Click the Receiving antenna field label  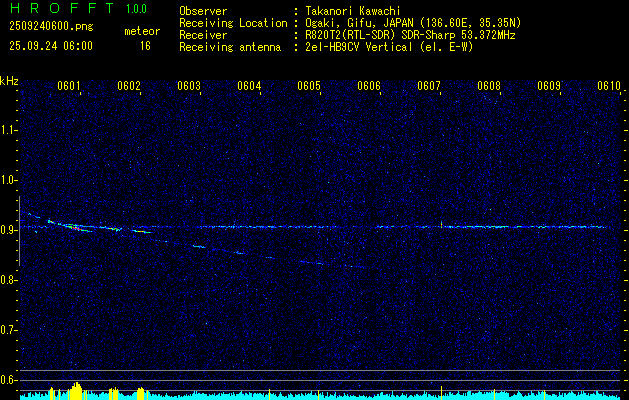pyautogui.click(x=230, y=47)
